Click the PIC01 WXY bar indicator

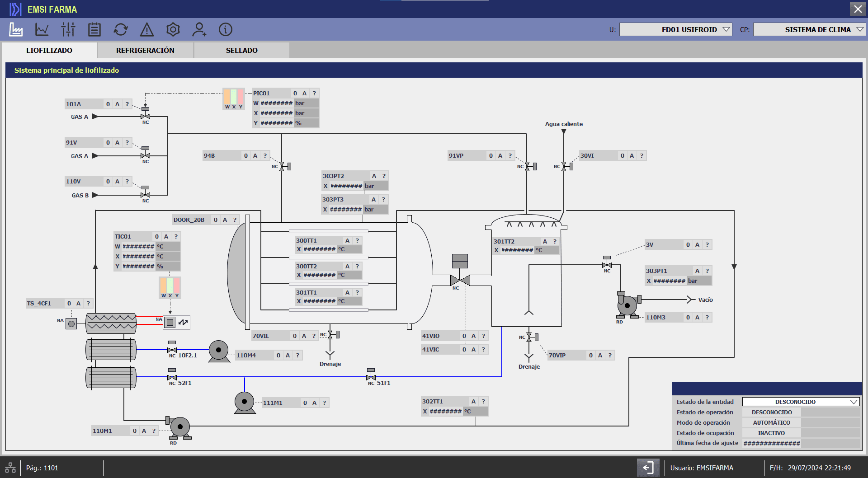234,99
